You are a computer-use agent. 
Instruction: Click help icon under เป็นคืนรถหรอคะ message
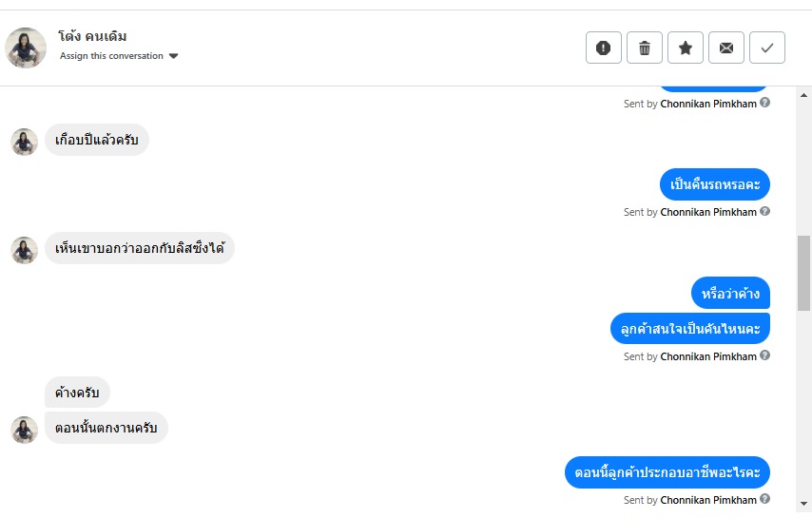(765, 212)
